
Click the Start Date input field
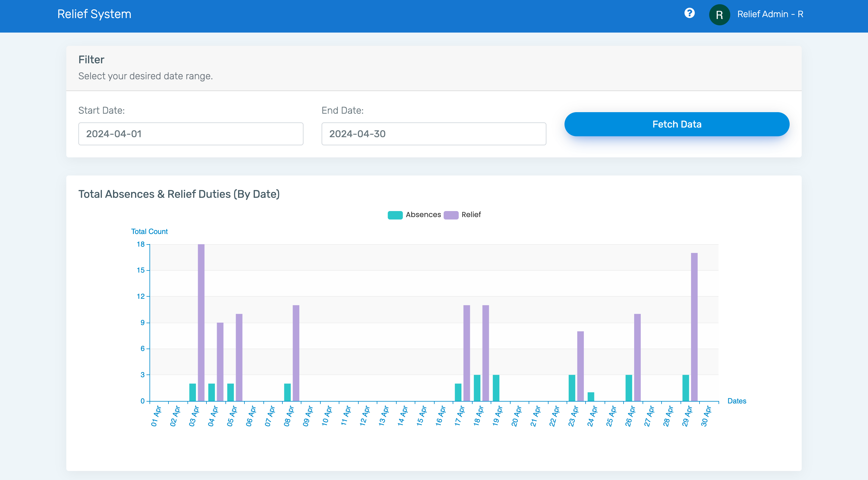point(191,134)
